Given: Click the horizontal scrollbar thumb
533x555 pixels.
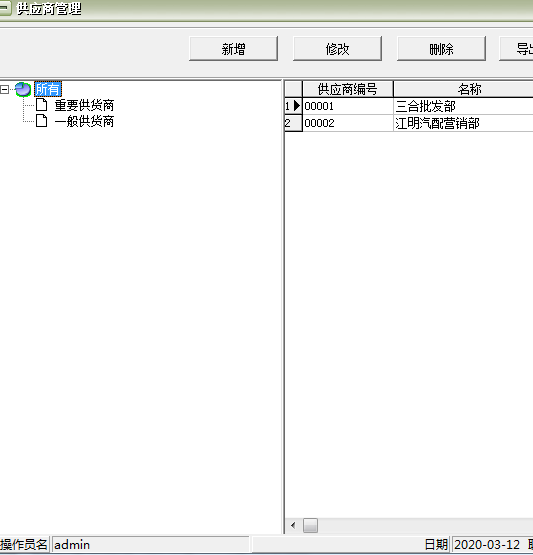Looking at the screenshot, I should point(310,525).
